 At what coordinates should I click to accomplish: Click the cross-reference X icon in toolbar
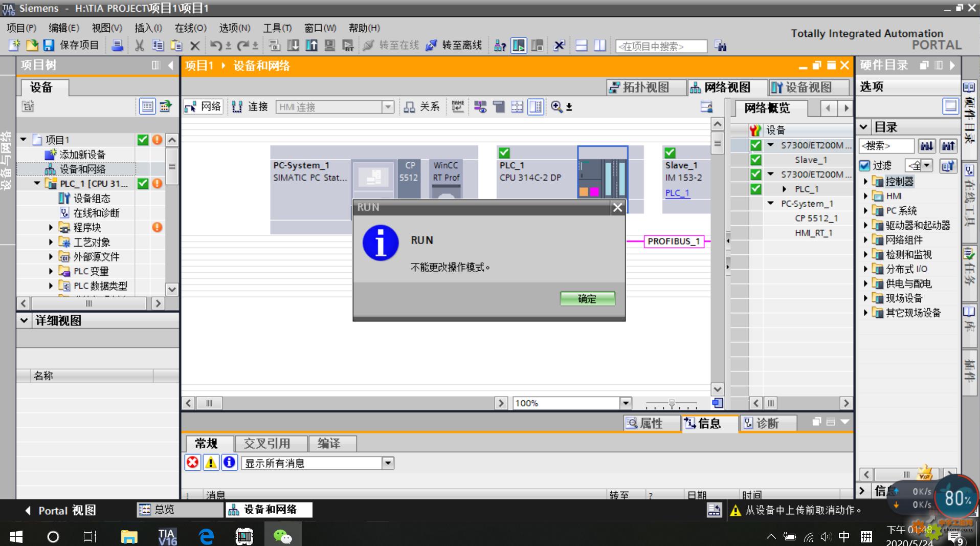559,46
